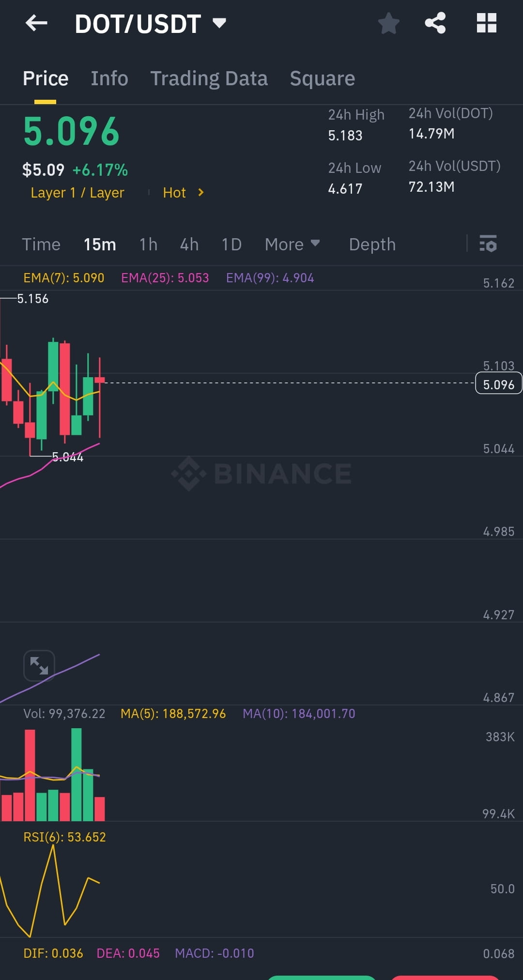
Task: Tap the current price marker 5.096 on axis
Action: 499,383
